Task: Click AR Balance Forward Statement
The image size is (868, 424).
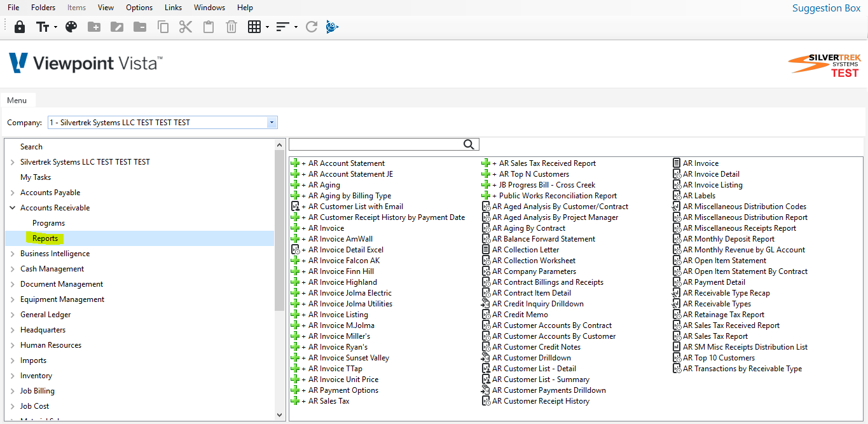Action: point(544,239)
